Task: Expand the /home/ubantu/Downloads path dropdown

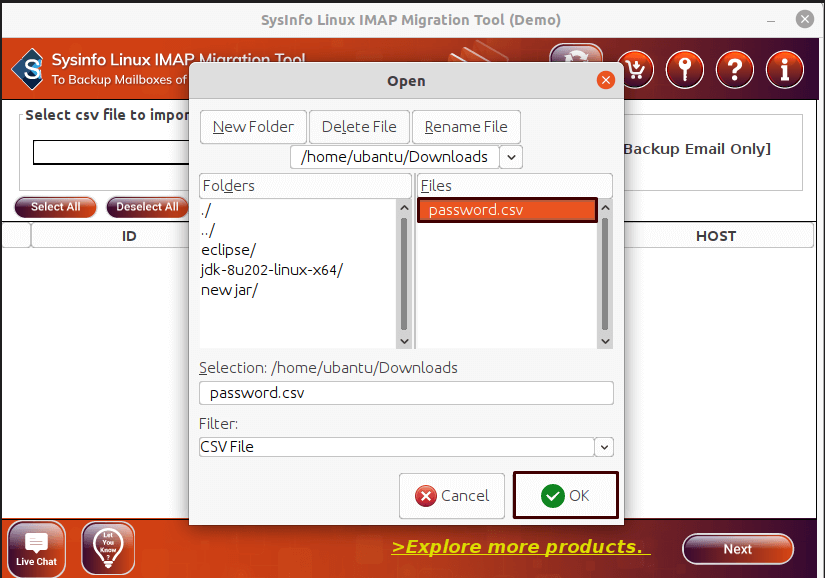Action: [x=406, y=157]
